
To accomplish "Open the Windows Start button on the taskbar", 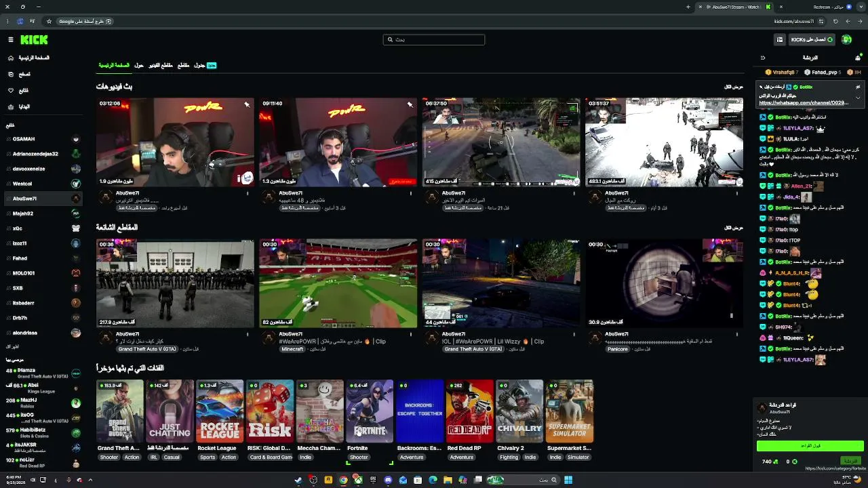I will [x=568, y=480].
